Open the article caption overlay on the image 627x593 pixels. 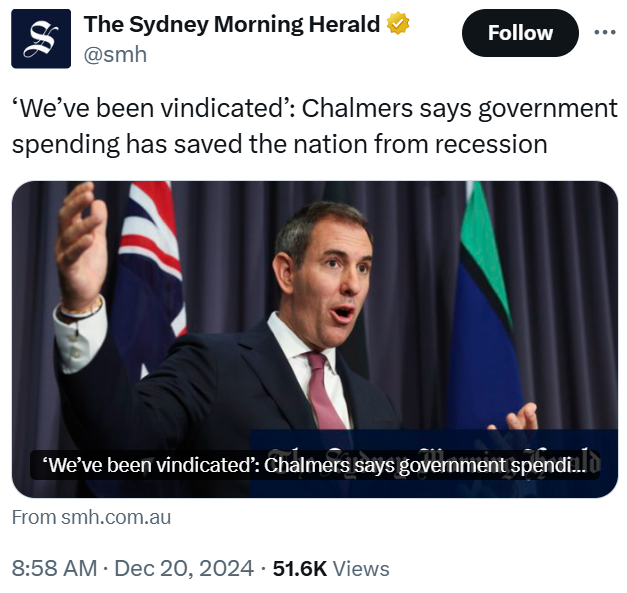314,465
